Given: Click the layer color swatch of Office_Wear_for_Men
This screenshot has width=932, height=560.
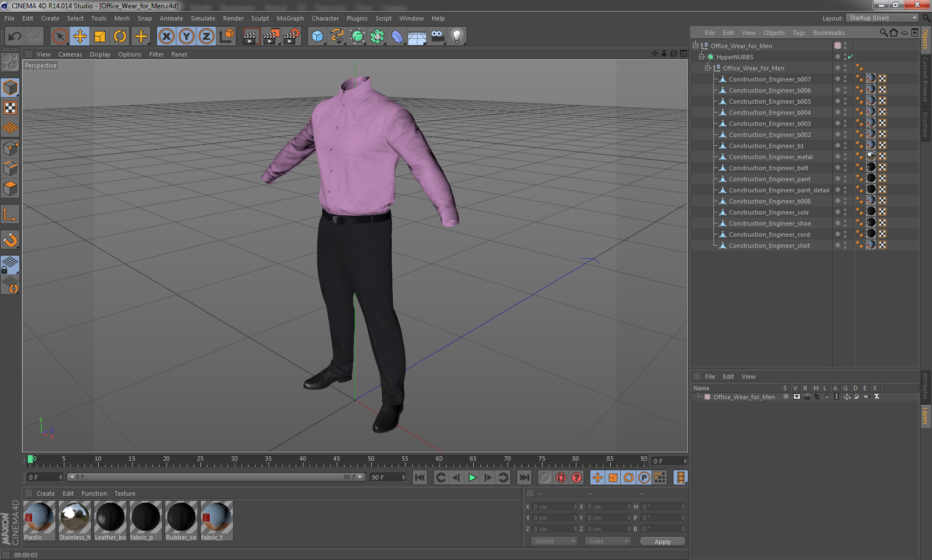Looking at the screenshot, I should point(707,396).
